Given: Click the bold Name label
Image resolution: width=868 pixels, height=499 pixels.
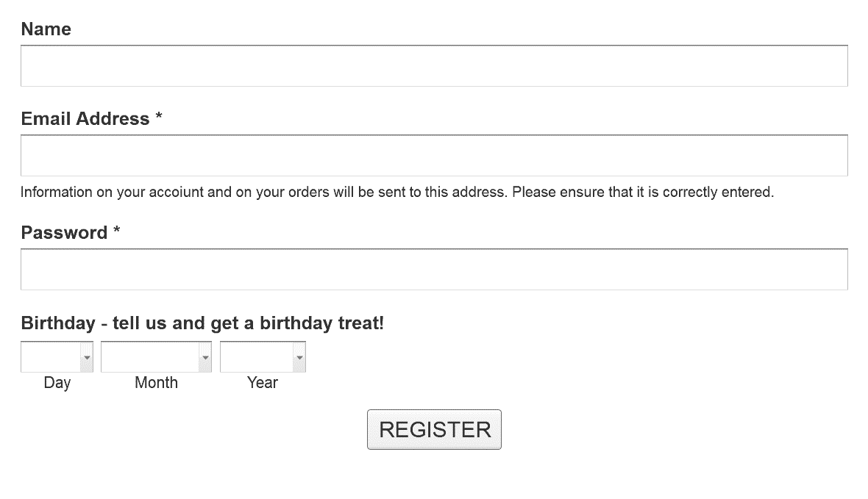Looking at the screenshot, I should click(46, 29).
